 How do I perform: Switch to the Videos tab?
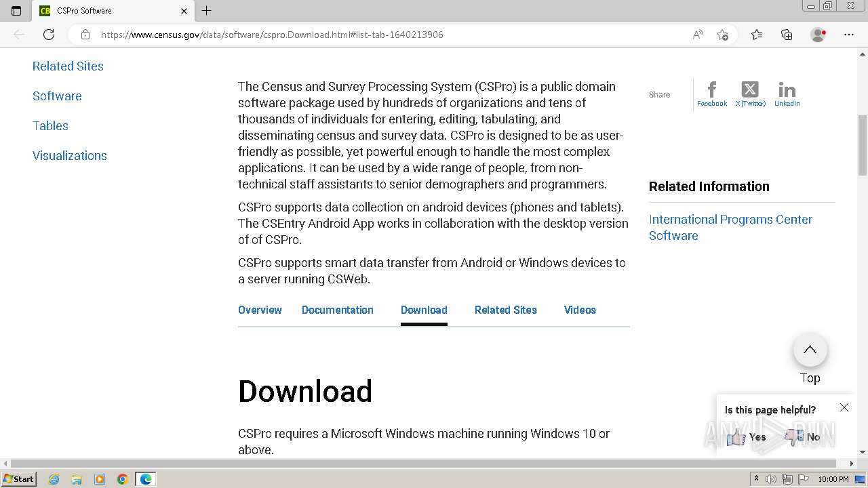click(580, 310)
